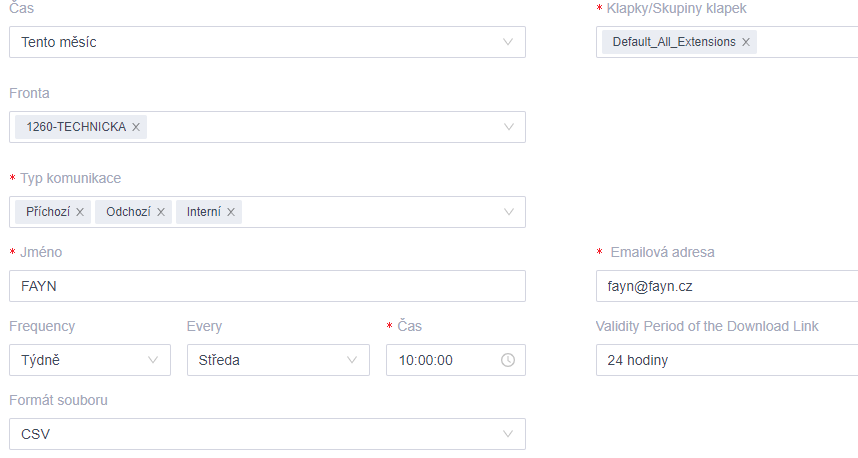Click the email address field fayn@fayn.cz
858x458 pixels.
coord(727,286)
